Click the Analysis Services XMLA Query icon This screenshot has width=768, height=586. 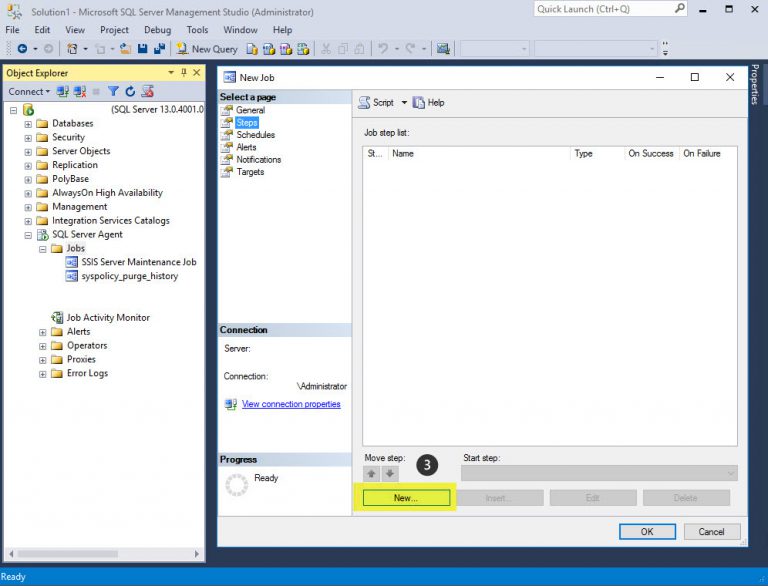[303, 49]
